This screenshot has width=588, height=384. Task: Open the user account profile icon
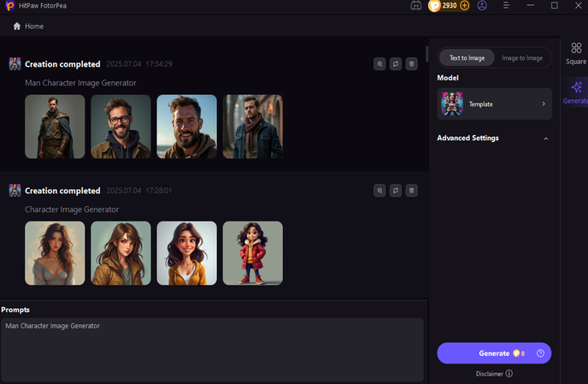(x=482, y=6)
